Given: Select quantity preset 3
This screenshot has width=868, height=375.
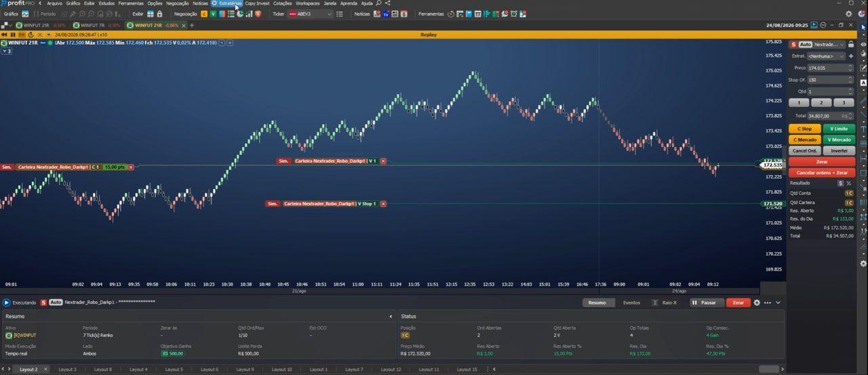Looking at the screenshot, I should (x=844, y=102).
